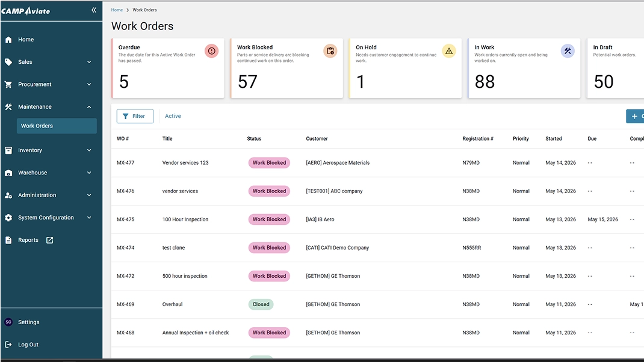Sort by the Customer column header
This screenshot has width=644, height=362.
pyautogui.click(x=317, y=139)
